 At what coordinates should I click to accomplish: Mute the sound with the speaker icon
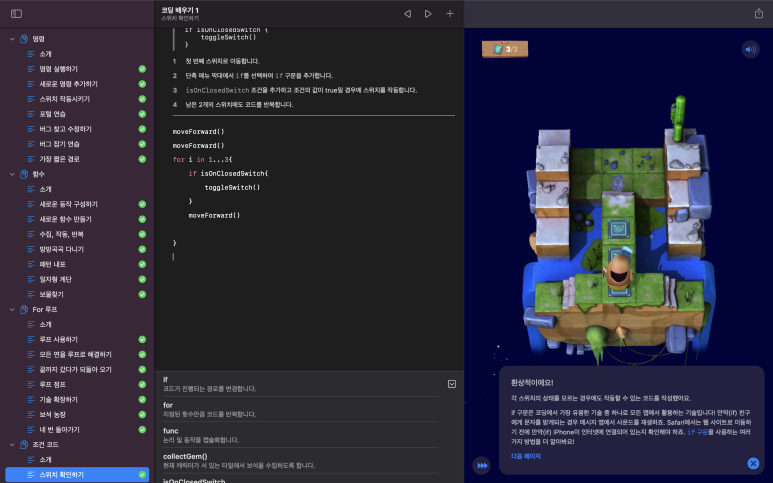pos(750,49)
